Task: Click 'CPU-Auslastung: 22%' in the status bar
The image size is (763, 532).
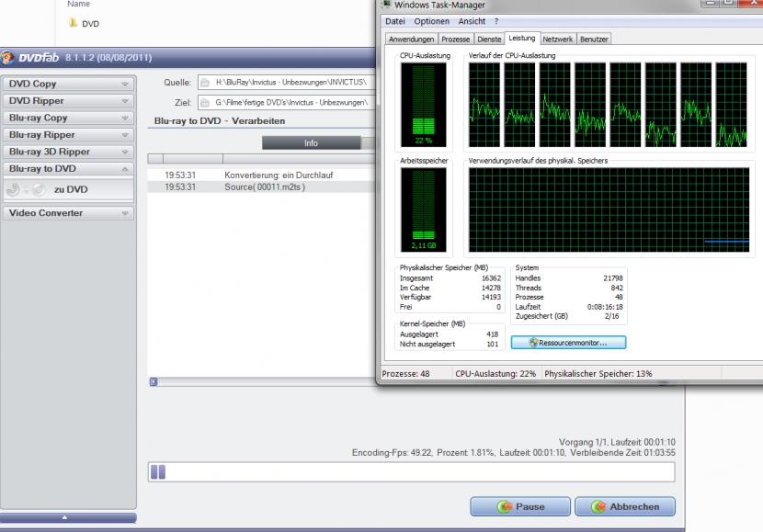Action: (495, 374)
